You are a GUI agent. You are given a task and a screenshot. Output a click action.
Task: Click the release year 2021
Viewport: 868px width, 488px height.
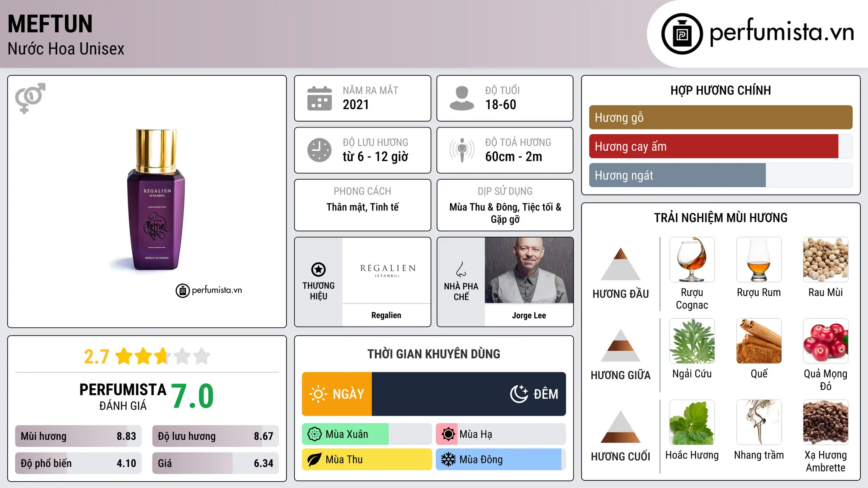pos(356,105)
